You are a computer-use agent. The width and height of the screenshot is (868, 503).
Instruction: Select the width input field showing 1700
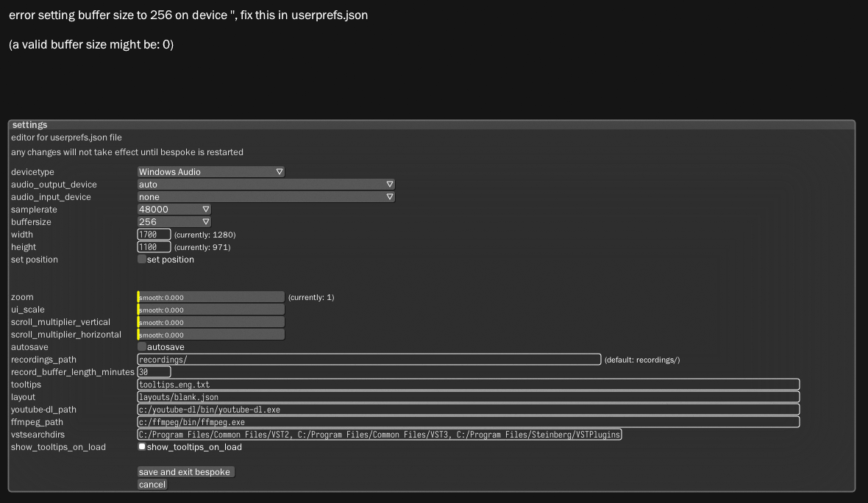tap(154, 234)
